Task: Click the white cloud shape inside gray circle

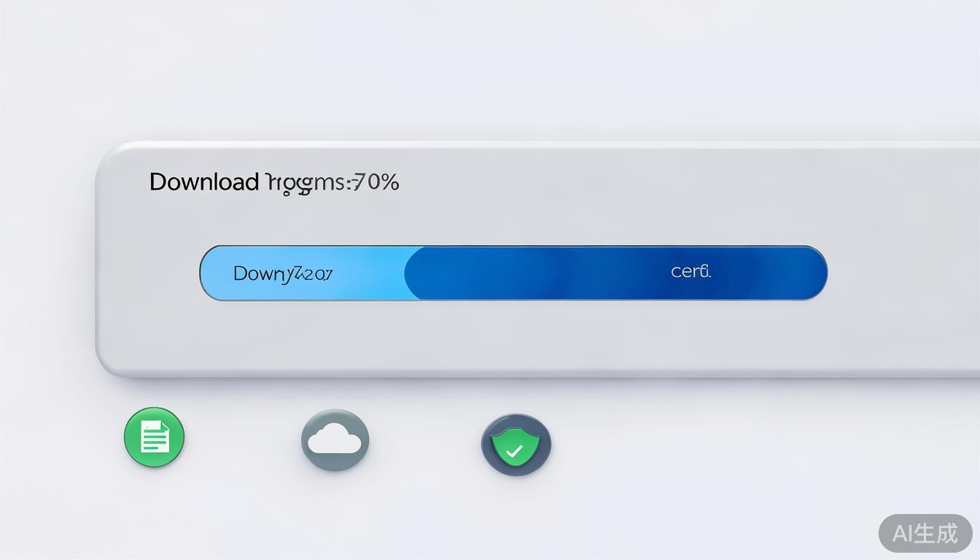Action: point(335,440)
